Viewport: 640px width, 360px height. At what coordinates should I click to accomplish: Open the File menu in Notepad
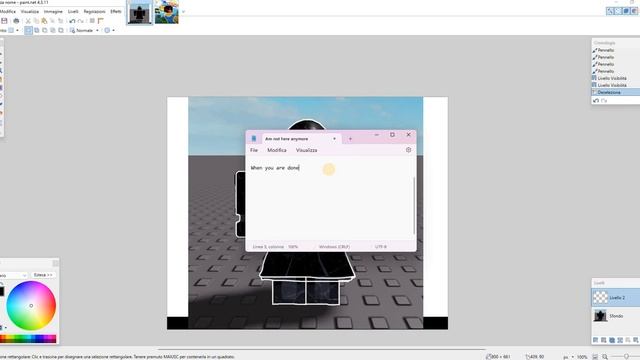pos(254,150)
